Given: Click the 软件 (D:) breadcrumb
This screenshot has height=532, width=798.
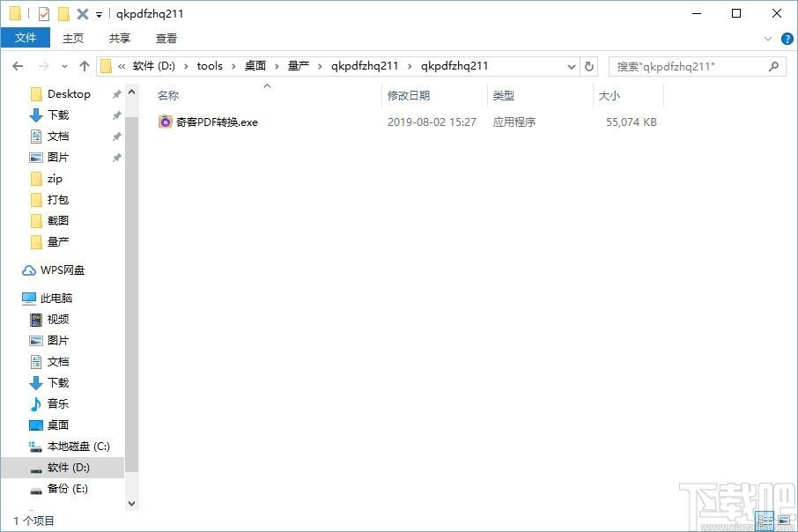Looking at the screenshot, I should pos(153,66).
